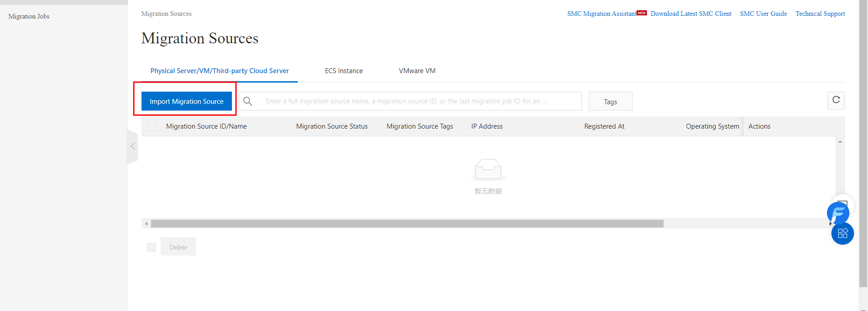Click the table's horizontal scrollbar thumb
This screenshot has height=311, width=868.
(407, 224)
